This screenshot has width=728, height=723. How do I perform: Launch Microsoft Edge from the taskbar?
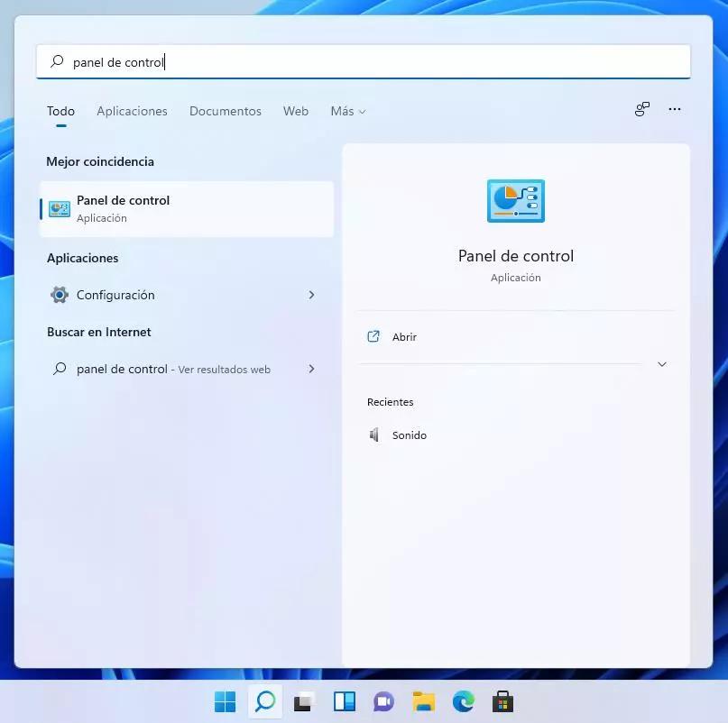pos(464,701)
